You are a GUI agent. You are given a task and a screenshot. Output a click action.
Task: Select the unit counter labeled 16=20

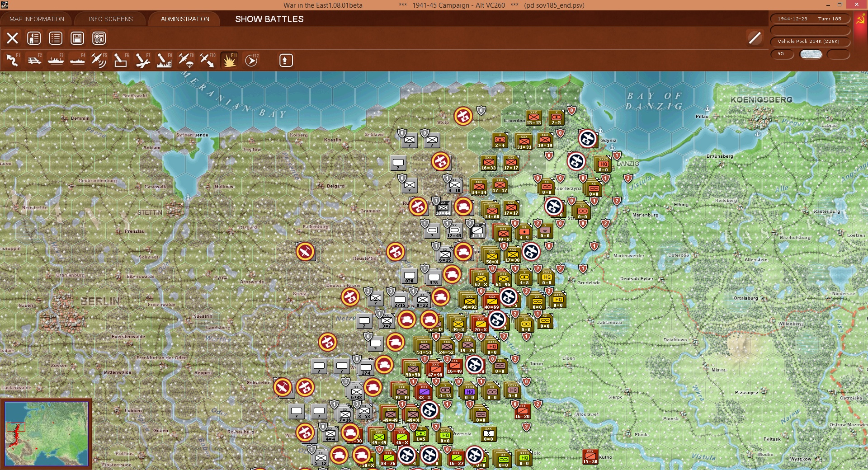522,411
